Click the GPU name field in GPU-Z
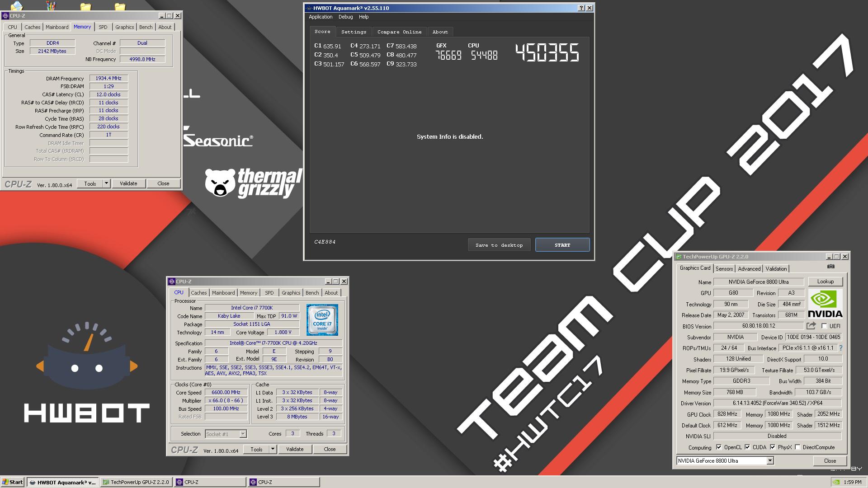 759,282
